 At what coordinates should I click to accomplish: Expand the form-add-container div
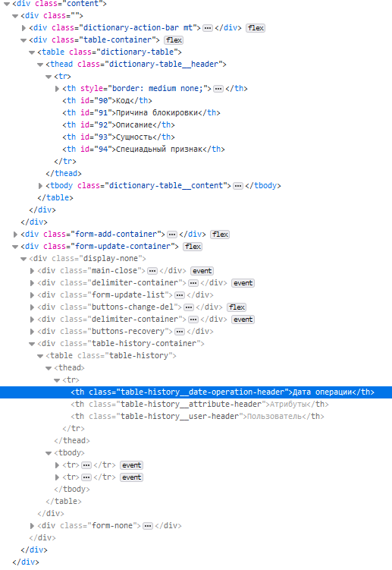click(15, 235)
